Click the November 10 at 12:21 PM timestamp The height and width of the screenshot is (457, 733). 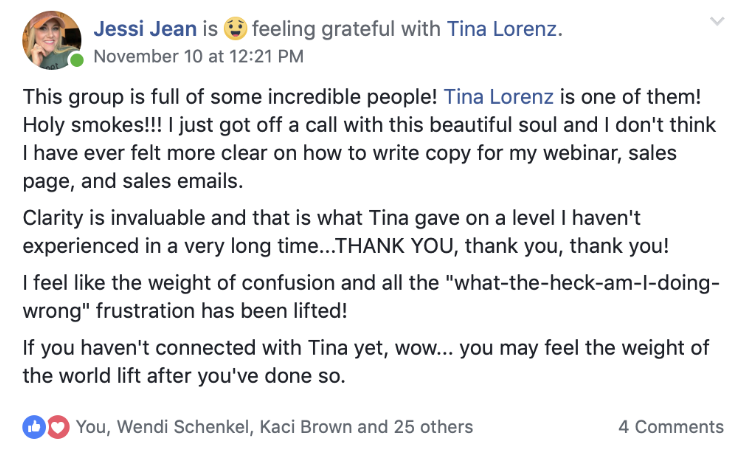click(x=198, y=57)
